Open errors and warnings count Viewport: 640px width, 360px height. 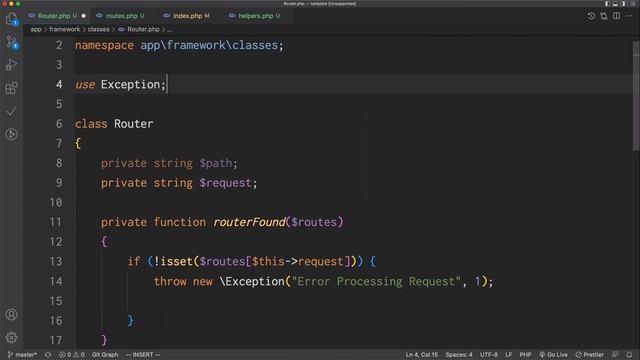71,355
